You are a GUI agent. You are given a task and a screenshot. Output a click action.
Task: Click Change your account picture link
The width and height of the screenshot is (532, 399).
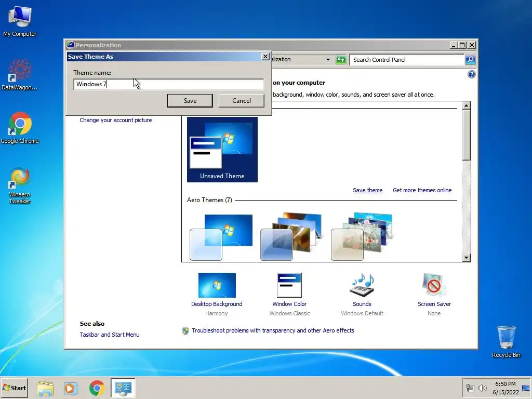116,120
